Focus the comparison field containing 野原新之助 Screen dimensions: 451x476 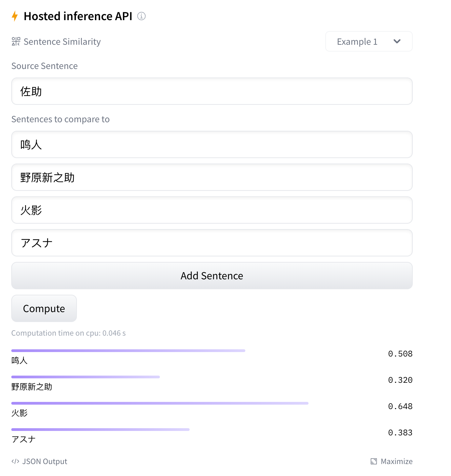(212, 177)
